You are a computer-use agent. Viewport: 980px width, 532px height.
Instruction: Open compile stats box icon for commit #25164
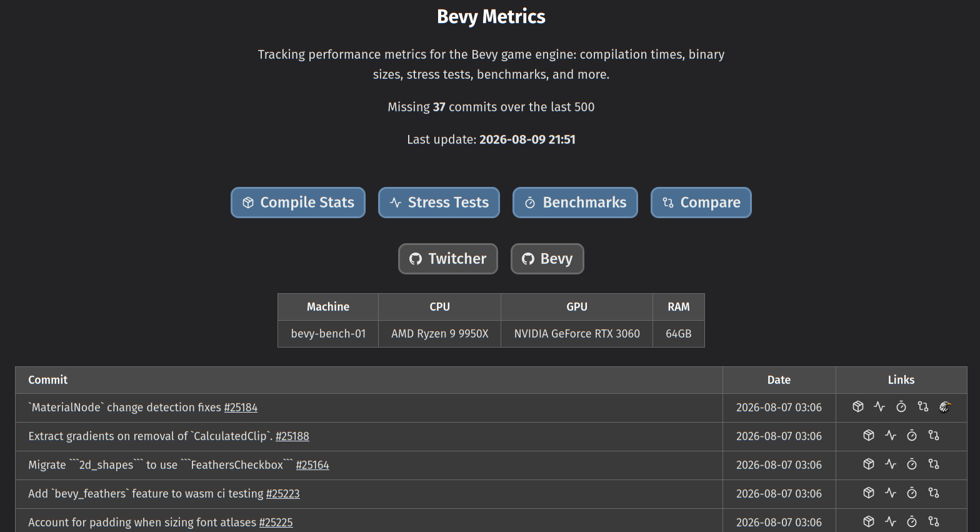(x=869, y=464)
